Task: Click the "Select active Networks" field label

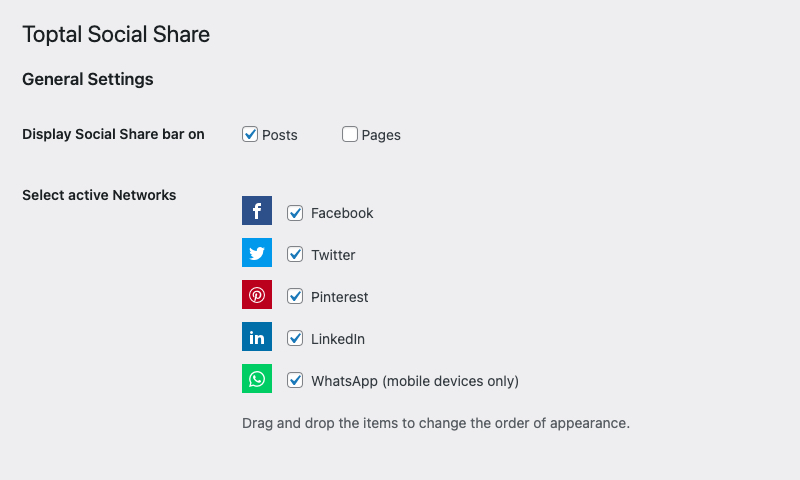Action: point(99,195)
